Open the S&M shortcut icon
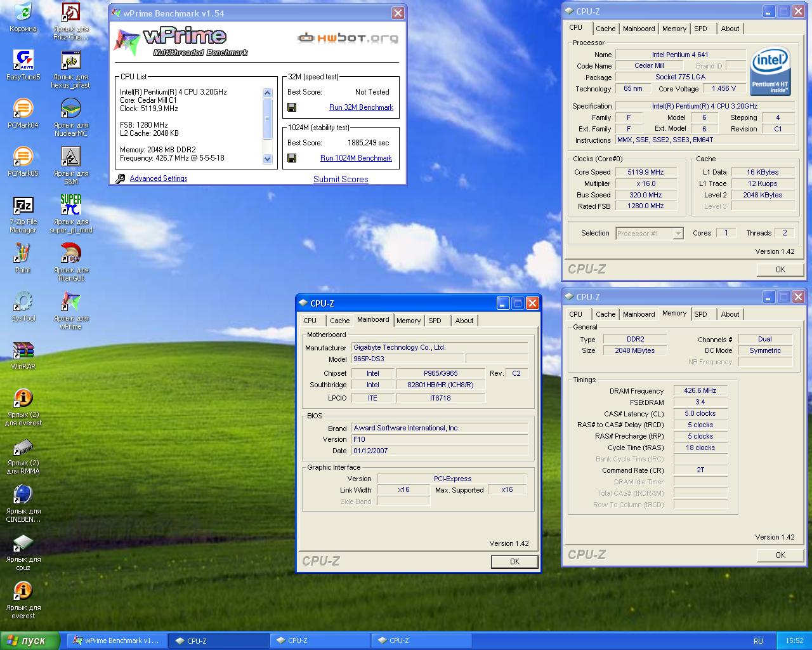Viewport: 812px width, 650px height. [x=70, y=157]
